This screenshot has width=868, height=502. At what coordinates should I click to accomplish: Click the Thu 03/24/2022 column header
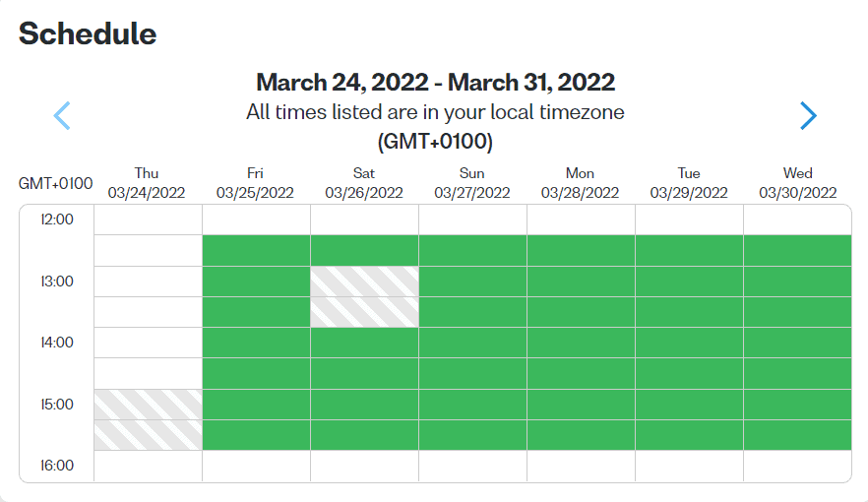(147, 183)
